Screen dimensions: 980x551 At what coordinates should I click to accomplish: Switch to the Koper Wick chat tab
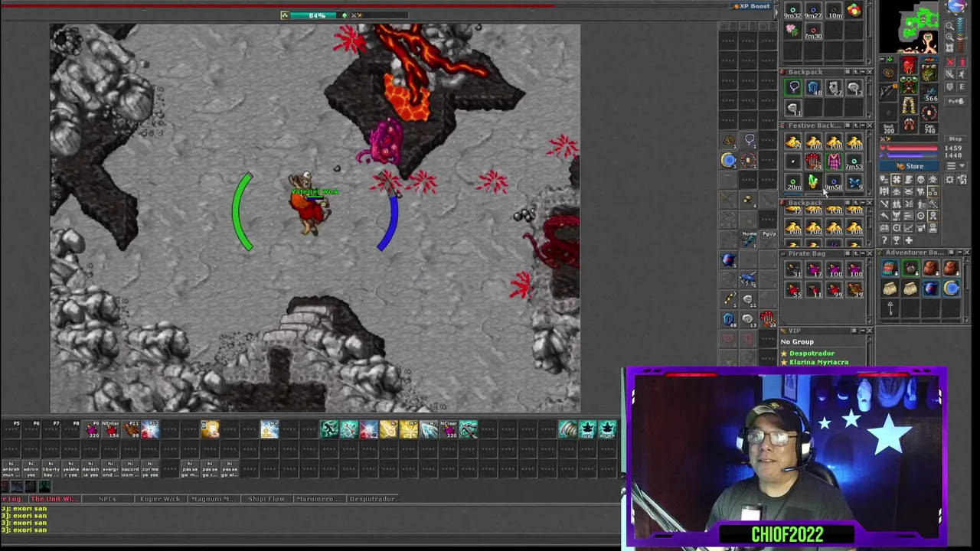click(x=160, y=499)
